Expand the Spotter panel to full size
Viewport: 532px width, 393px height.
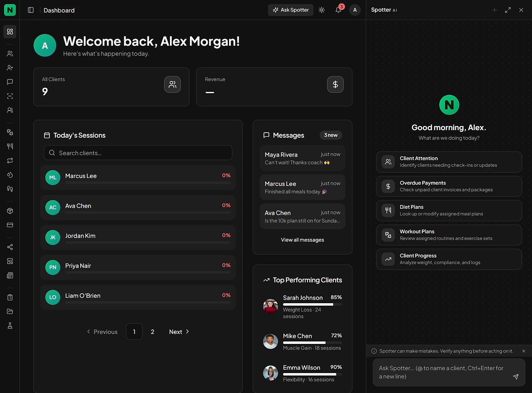508,10
